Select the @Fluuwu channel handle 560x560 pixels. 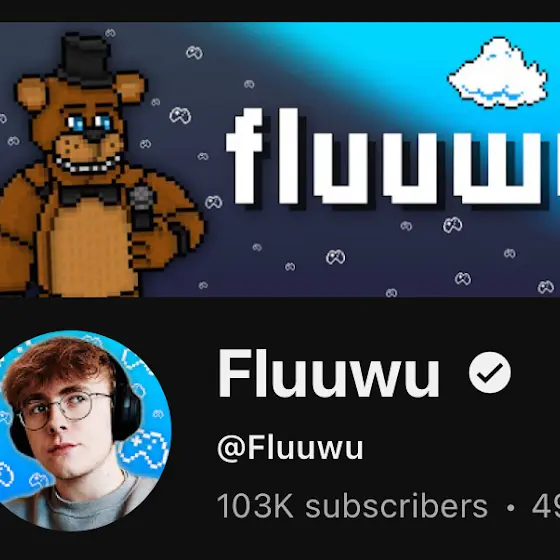coord(290,448)
